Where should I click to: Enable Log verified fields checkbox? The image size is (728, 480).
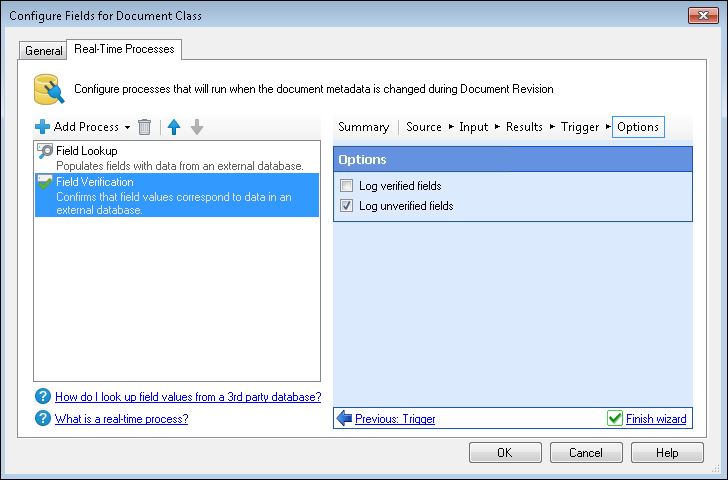346,186
